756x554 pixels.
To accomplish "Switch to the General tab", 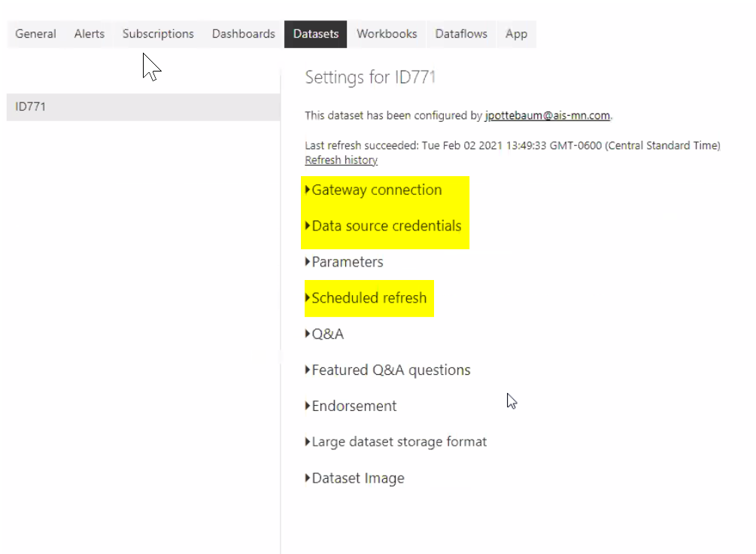I will pyautogui.click(x=35, y=35).
